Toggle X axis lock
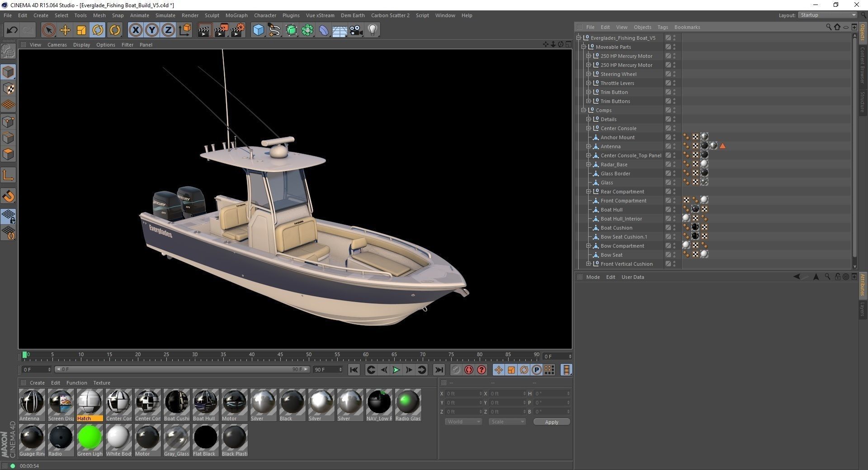Viewport: 868px width, 470px height. coord(135,30)
